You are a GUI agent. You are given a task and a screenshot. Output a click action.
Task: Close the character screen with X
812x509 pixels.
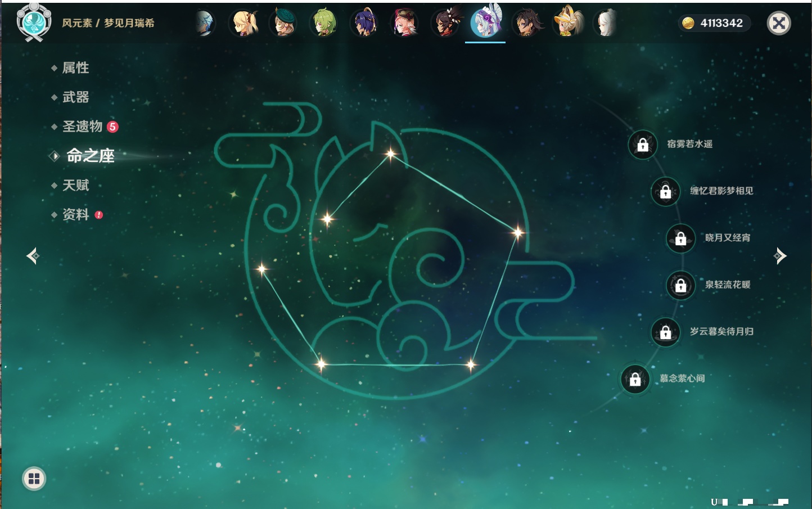click(x=779, y=23)
